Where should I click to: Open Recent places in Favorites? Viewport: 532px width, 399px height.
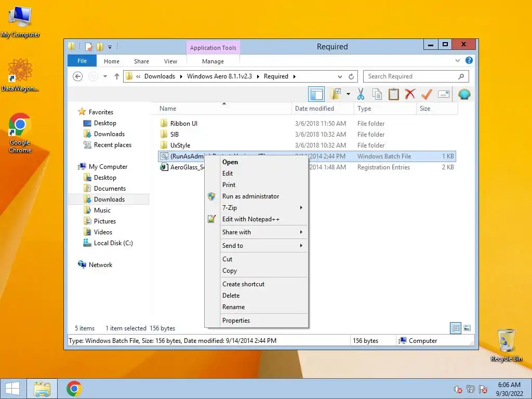click(112, 145)
